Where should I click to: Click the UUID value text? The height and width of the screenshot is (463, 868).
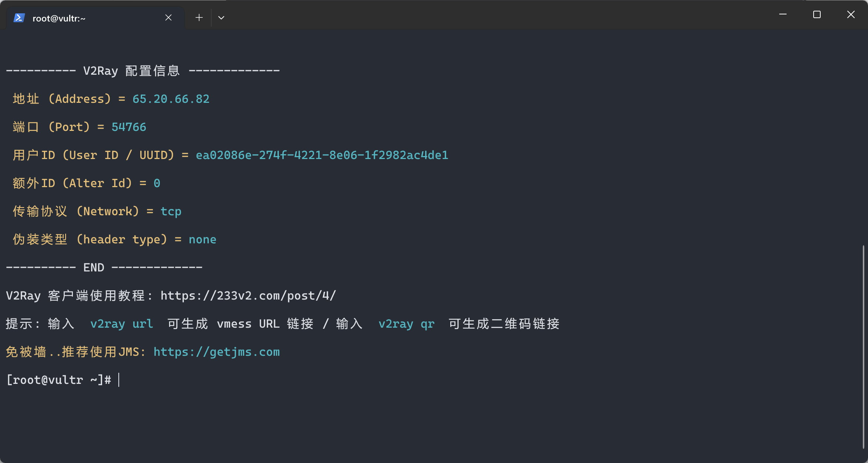[x=322, y=155]
